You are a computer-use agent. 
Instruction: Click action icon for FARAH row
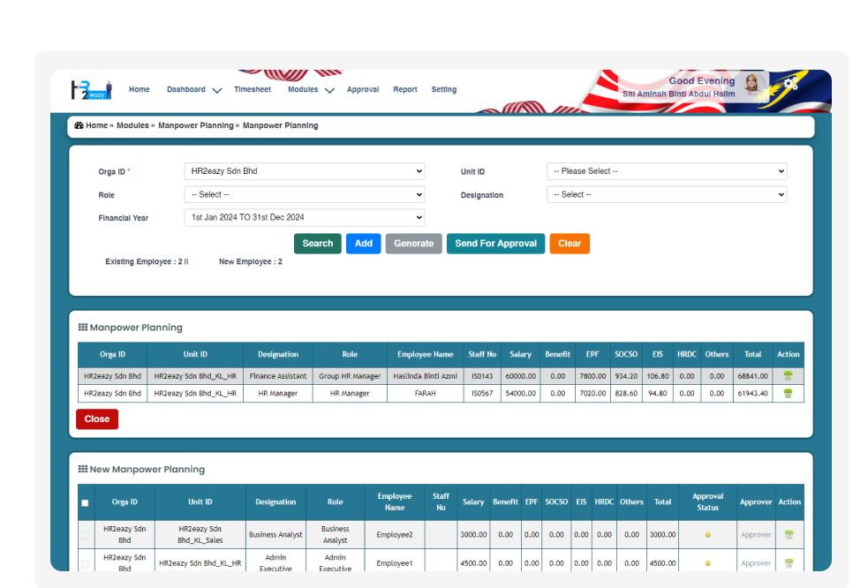coord(788,394)
